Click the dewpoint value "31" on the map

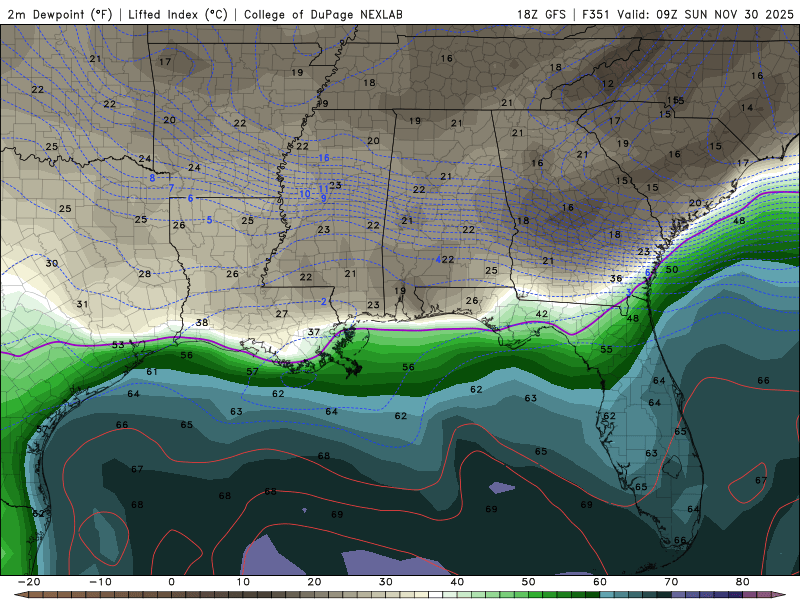(82, 304)
